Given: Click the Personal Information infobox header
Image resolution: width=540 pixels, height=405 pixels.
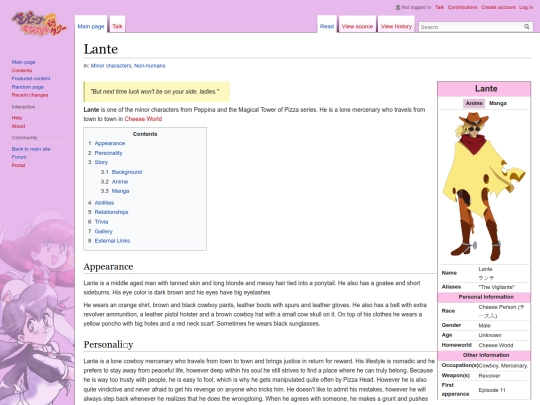Looking at the screenshot, I should coord(484,297).
